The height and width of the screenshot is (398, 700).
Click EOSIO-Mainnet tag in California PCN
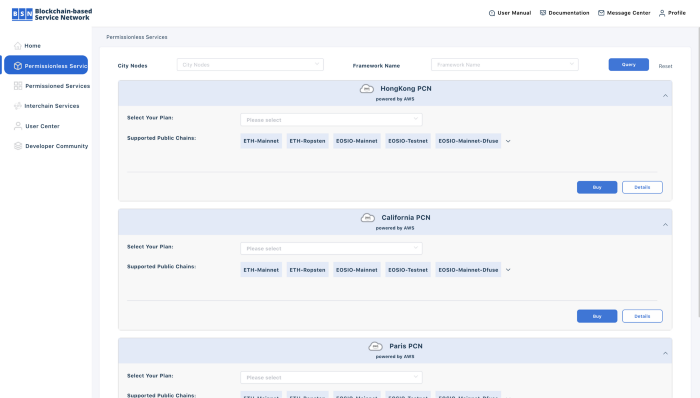pyautogui.click(x=357, y=270)
